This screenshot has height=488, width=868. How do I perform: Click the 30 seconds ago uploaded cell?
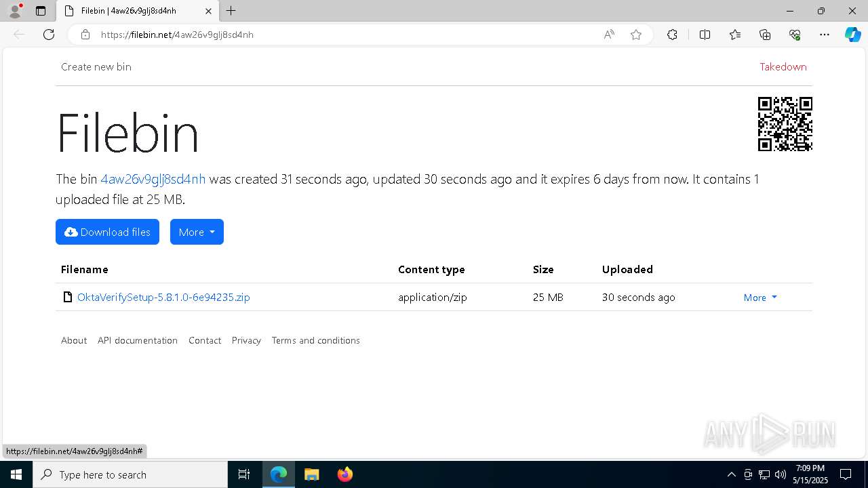tap(639, 297)
